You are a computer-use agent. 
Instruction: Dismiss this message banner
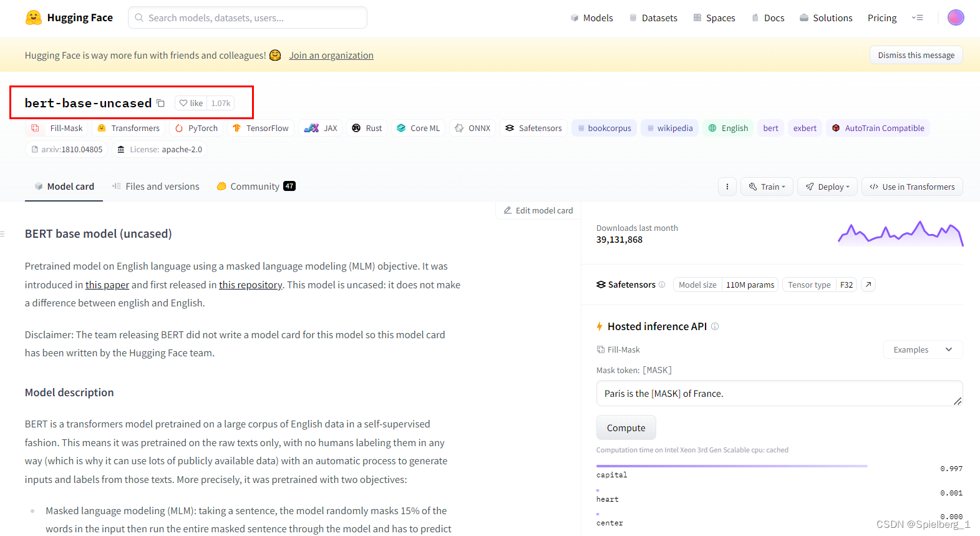click(x=916, y=55)
